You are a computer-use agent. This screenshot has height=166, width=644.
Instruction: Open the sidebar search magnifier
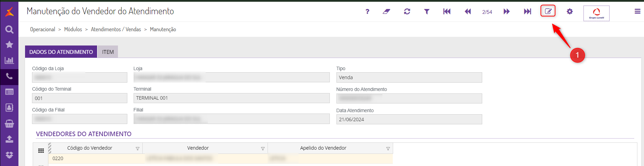point(9,30)
